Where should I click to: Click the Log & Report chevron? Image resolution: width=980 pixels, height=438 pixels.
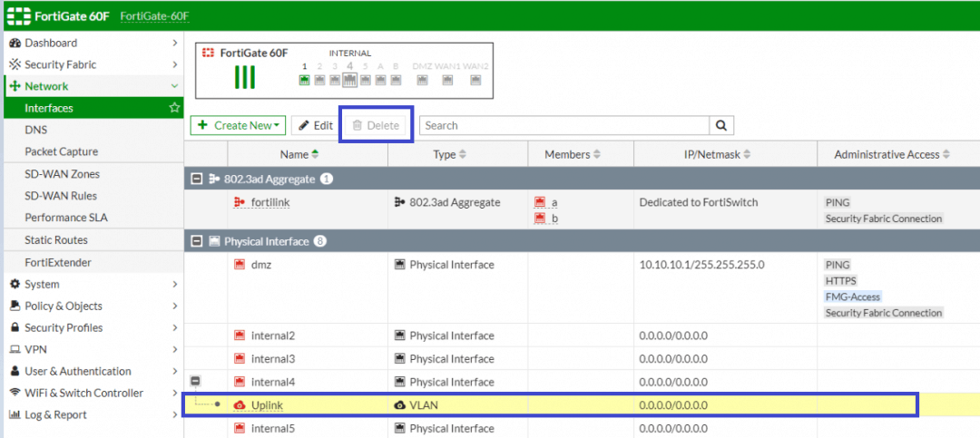(175, 415)
